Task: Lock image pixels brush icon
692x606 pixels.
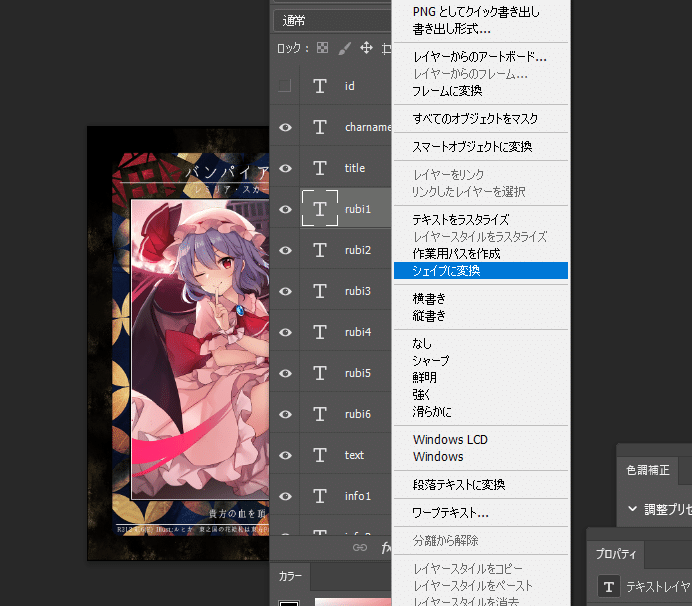Action: point(344,48)
